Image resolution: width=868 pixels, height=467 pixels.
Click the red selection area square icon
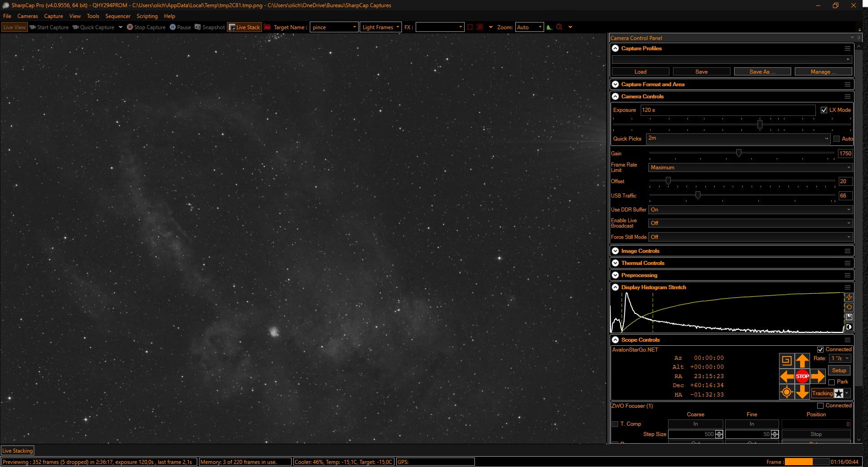click(x=470, y=27)
